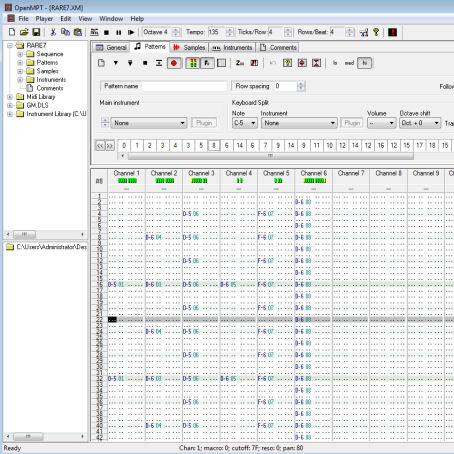The width and height of the screenshot is (454, 454).
Task: Stop playback in main toolbar
Action: [107, 32]
